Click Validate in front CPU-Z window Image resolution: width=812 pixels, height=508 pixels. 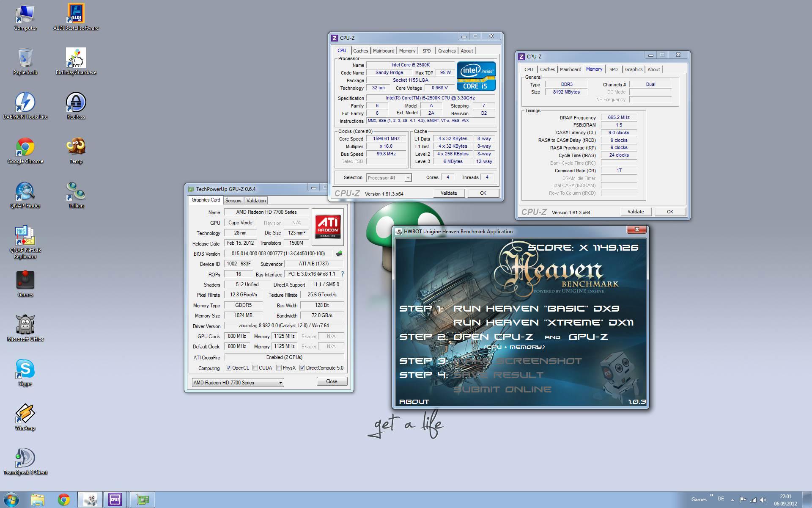449,193
